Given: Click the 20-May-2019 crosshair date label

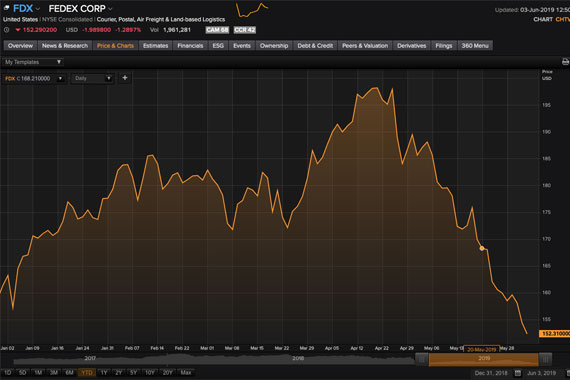Looking at the screenshot, I should pyautogui.click(x=482, y=349).
